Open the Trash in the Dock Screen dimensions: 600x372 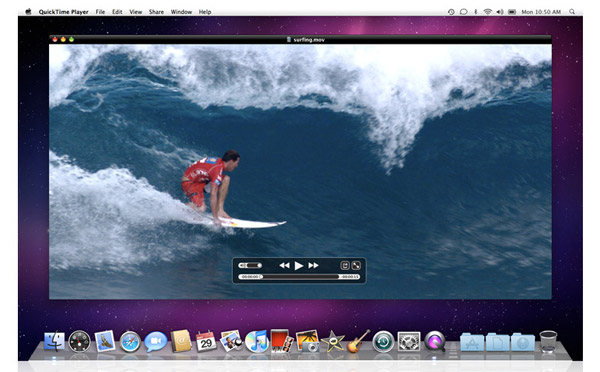548,341
